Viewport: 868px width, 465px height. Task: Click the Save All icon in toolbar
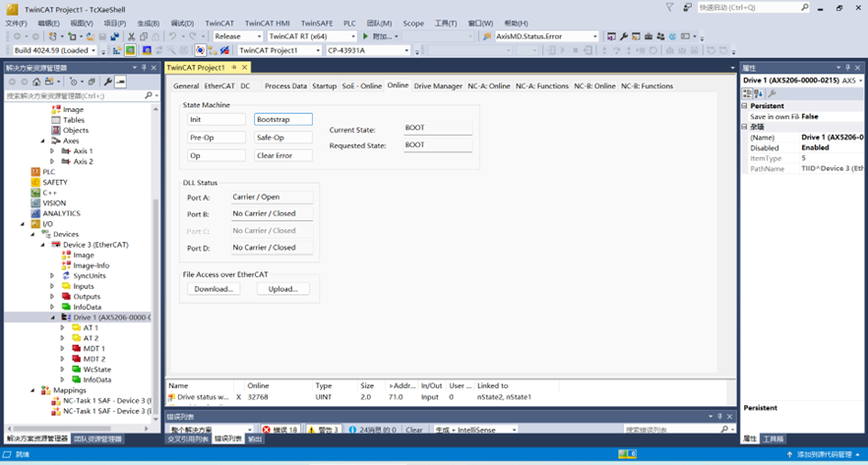point(114,36)
